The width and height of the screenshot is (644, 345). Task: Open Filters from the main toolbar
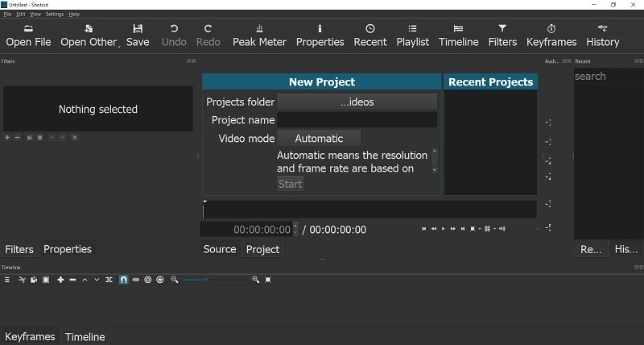point(502,35)
